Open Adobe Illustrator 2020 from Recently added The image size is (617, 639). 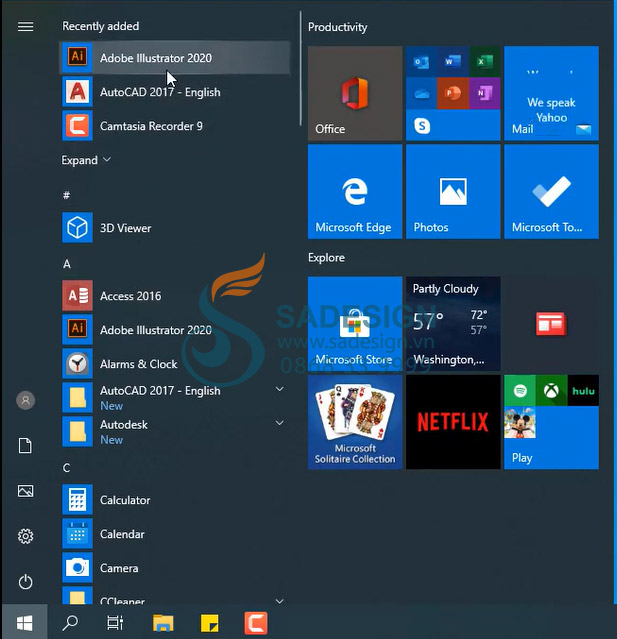pos(155,58)
